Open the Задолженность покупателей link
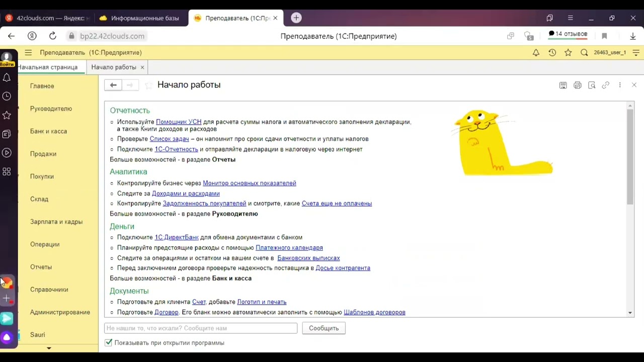Viewport: 644px width, 362px height. [x=204, y=204]
